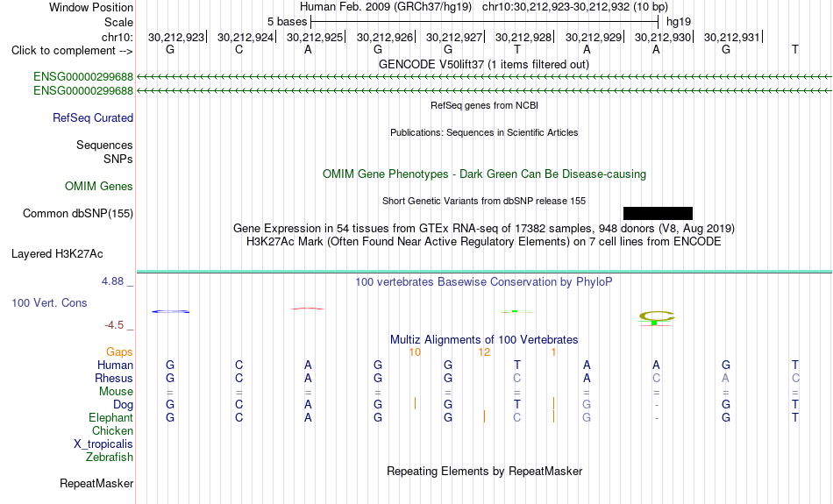This screenshot has height=504, width=833.
Task: Click the Mouse species label
Action: (116, 392)
